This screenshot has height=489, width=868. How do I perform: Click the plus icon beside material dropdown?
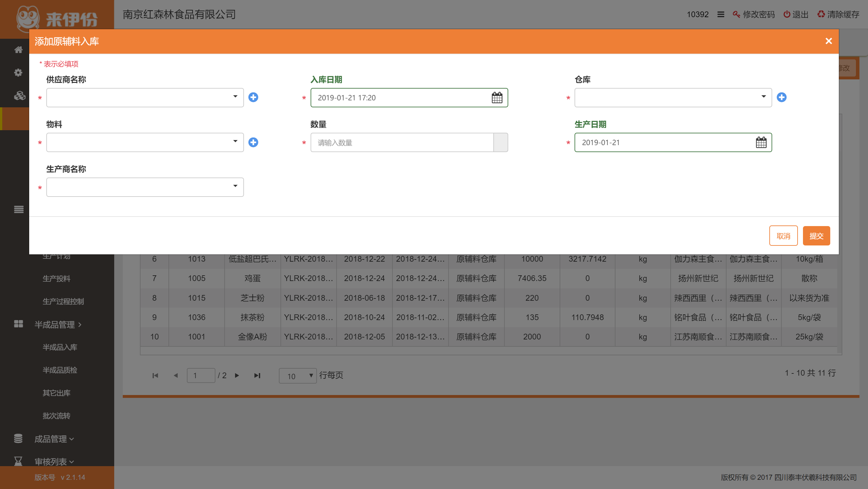coord(253,142)
